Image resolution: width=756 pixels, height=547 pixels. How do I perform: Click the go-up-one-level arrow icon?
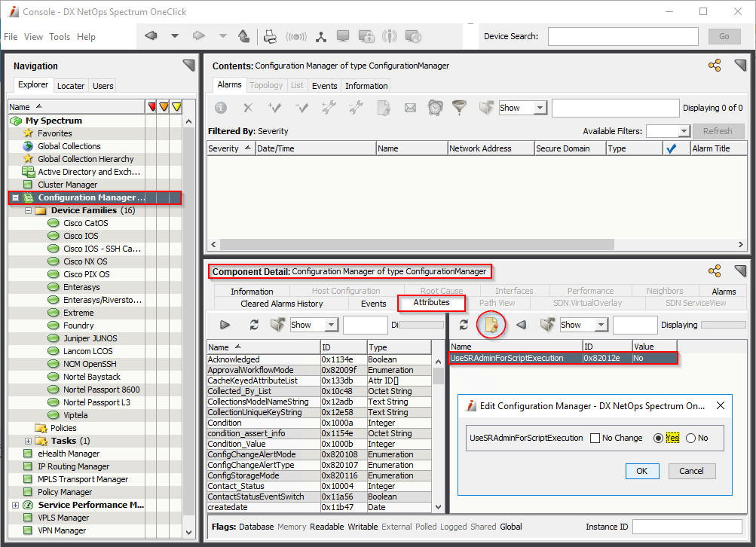pos(243,36)
